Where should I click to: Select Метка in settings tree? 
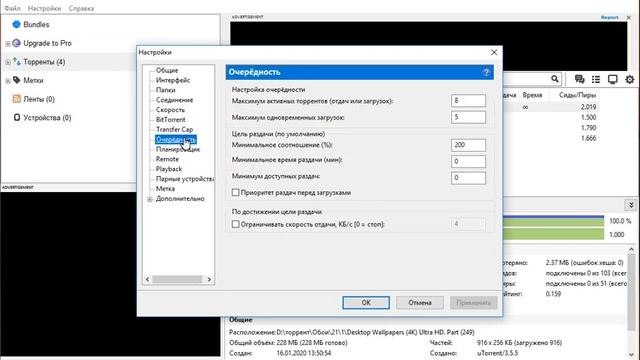tap(165, 189)
